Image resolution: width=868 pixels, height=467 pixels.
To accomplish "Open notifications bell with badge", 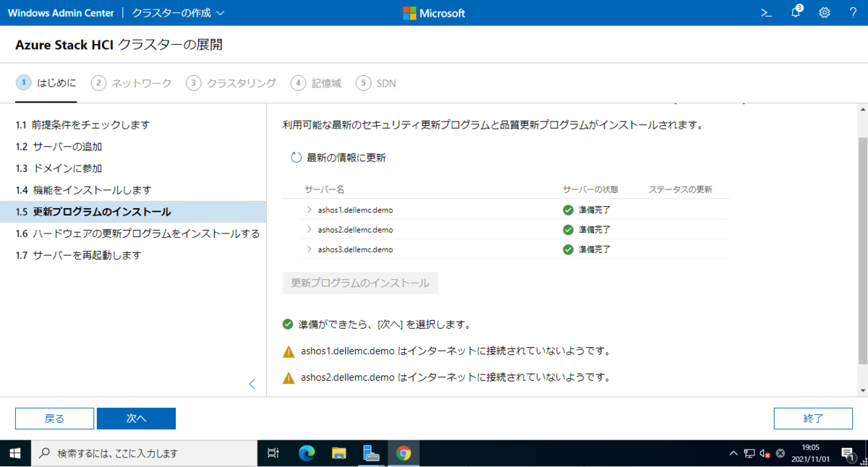I will tap(796, 12).
